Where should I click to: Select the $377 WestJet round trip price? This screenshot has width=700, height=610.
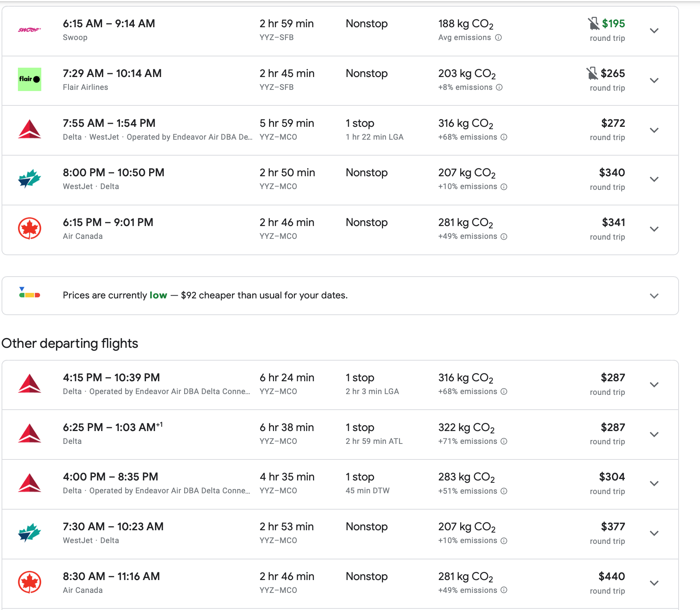(x=613, y=527)
